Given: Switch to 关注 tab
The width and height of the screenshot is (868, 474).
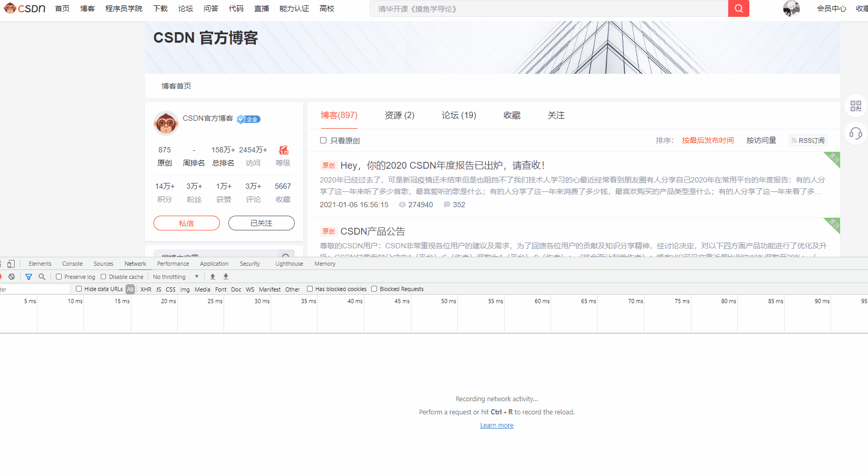Looking at the screenshot, I should (x=556, y=115).
